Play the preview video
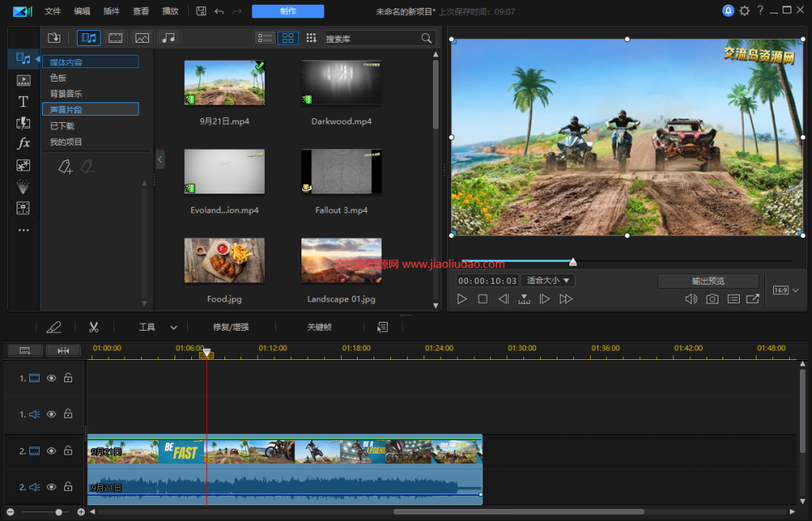The width and height of the screenshot is (812, 521). [x=462, y=299]
